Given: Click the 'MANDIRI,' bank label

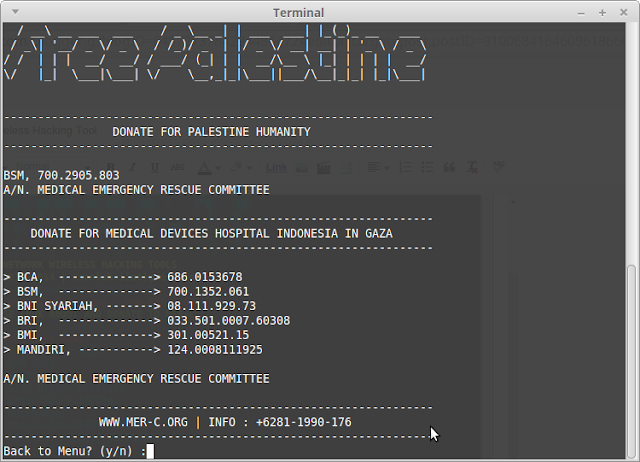Looking at the screenshot, I should pyautogui.click(x=44, y=350).
